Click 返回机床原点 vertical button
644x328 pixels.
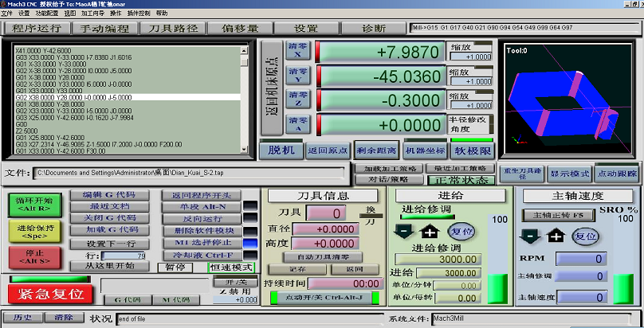[272, 88]
